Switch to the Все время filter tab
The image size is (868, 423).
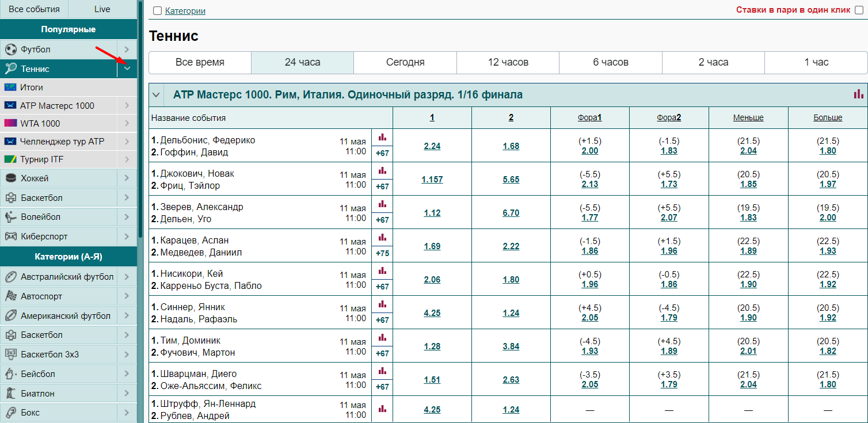click(200, 62)
